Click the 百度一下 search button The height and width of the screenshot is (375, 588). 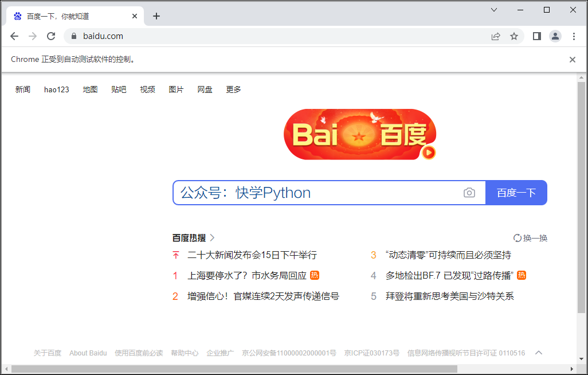tap(516, 193)
